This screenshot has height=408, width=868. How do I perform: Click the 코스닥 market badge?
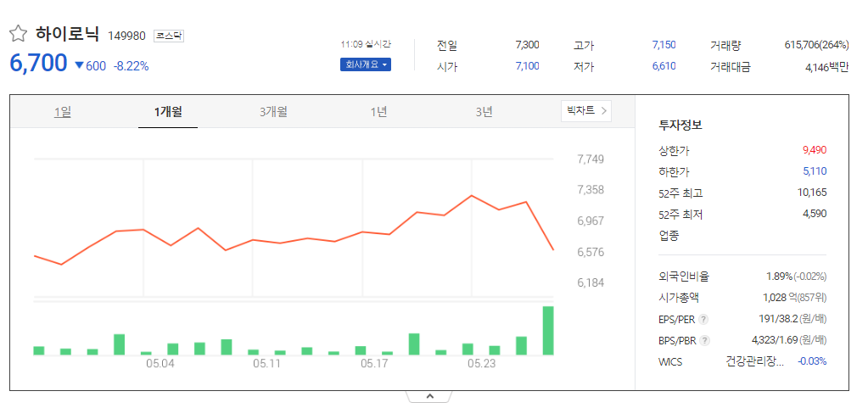coord(168,36)
